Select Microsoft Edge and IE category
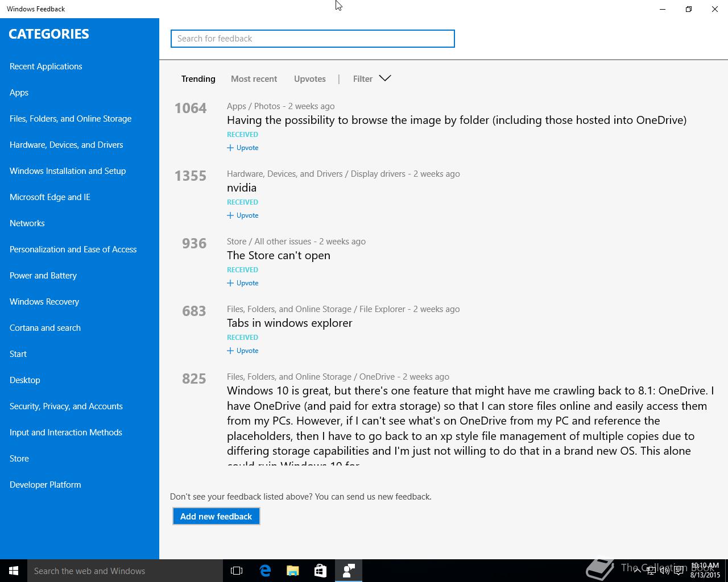 [50, 197]
